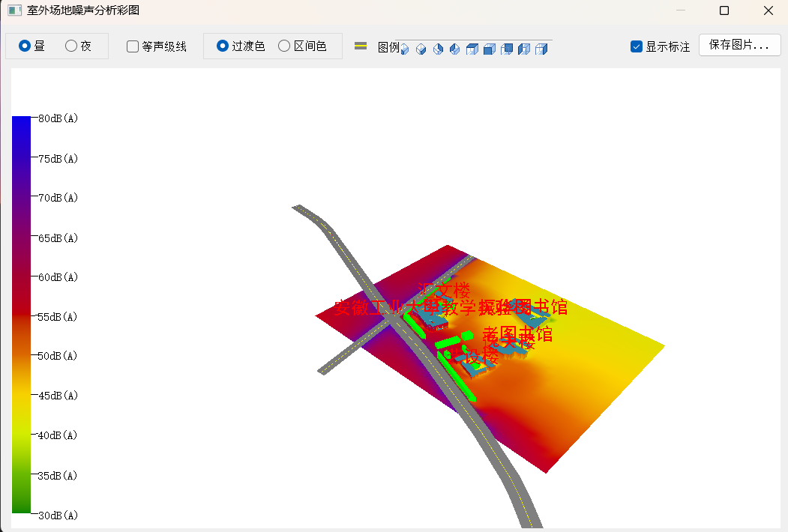The width and height of the screenshot is (788, 532).
Task: Switch to the southeast isometric cube view
Action: 421,49
